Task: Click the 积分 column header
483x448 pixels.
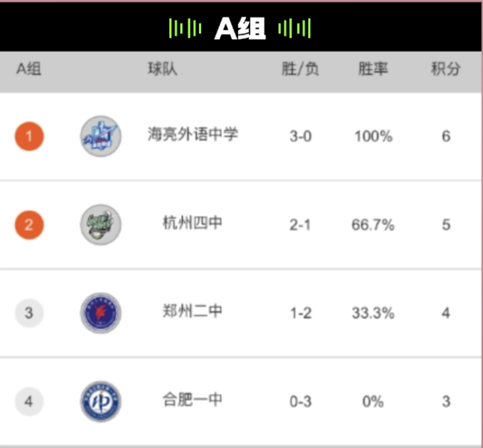Action: [x=446, y=69]
